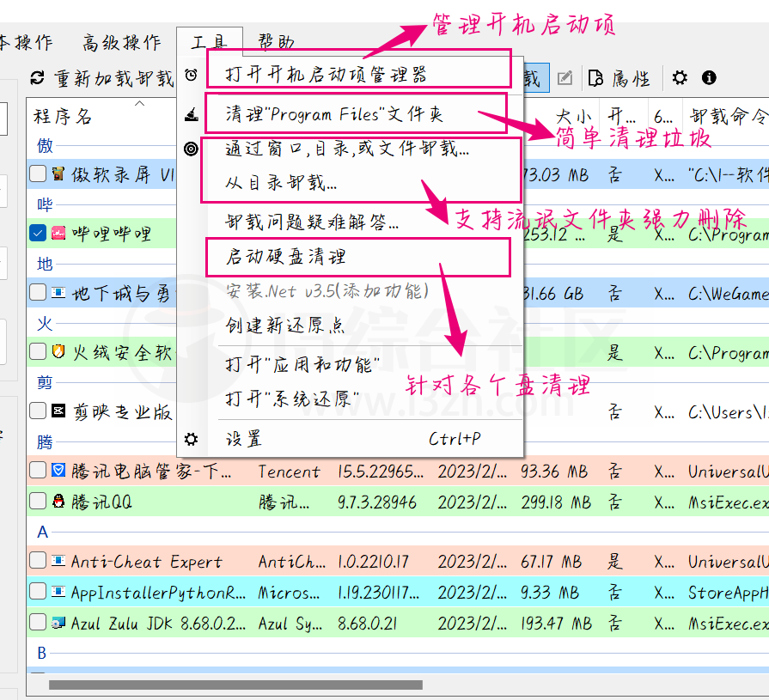Click the alarm clock startup manager icon
This screenshot has height=700, width=769.
pyautogui.click(x=192, y=75)
